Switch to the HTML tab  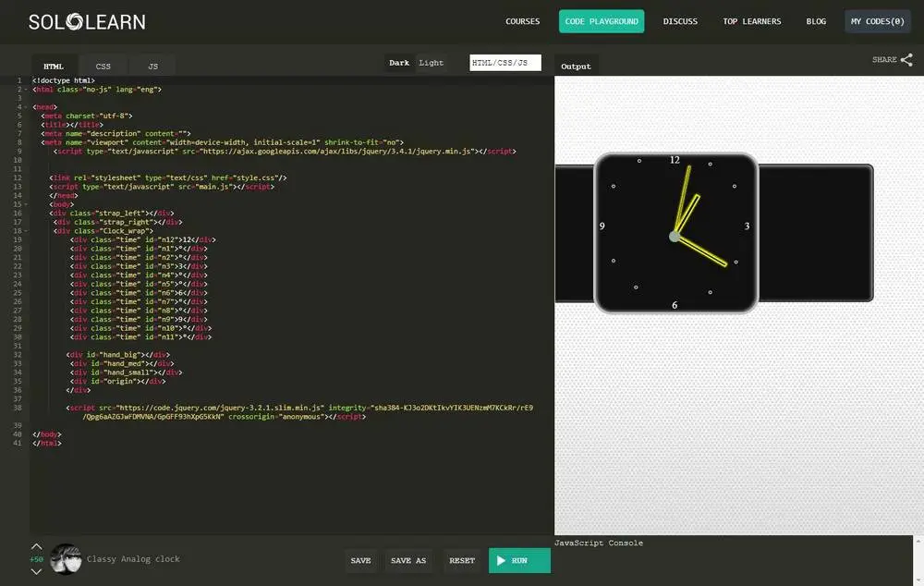coord(54,66)
